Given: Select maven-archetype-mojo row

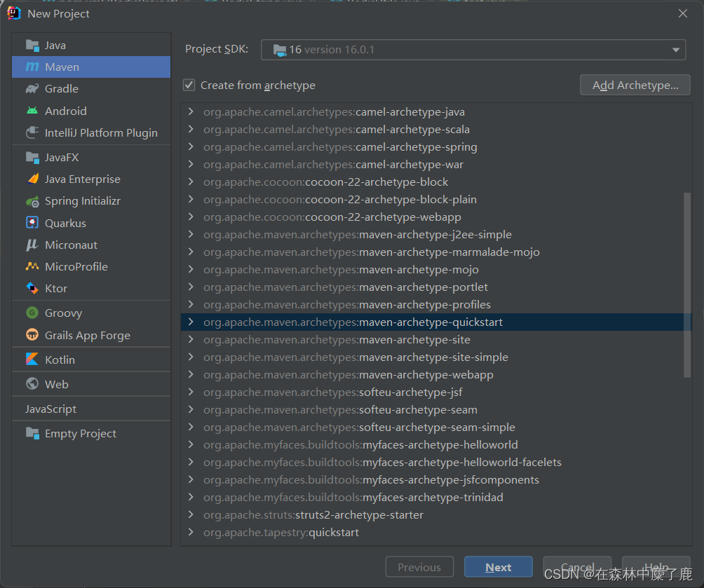Looking at the screenshot, I should [436, 269].
